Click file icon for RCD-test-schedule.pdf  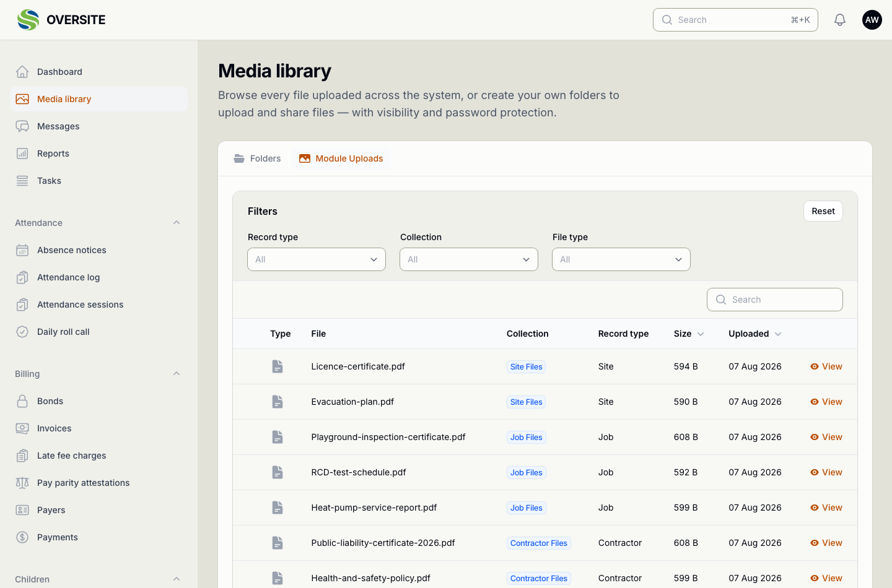278,472
